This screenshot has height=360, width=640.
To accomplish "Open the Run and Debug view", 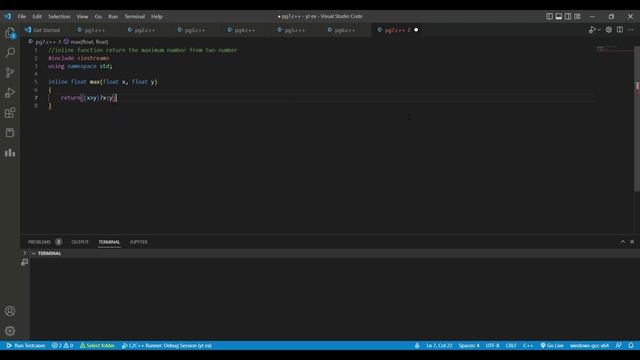I will coord(10,93).
